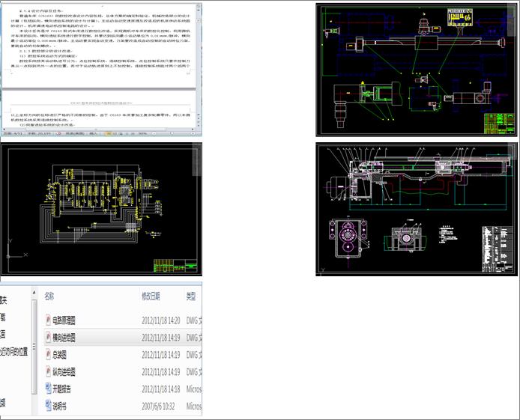
Task: Click the page count in Word status bar
Action: (13, 133)
